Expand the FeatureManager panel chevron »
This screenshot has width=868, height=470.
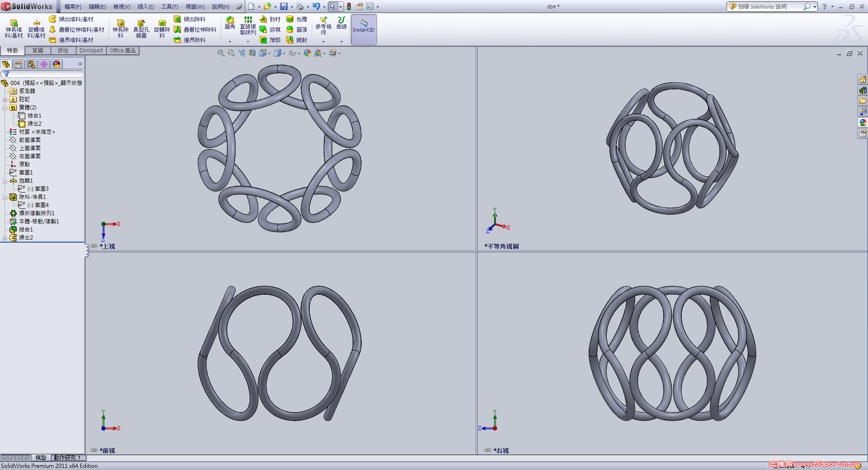(x=80, y=64)
